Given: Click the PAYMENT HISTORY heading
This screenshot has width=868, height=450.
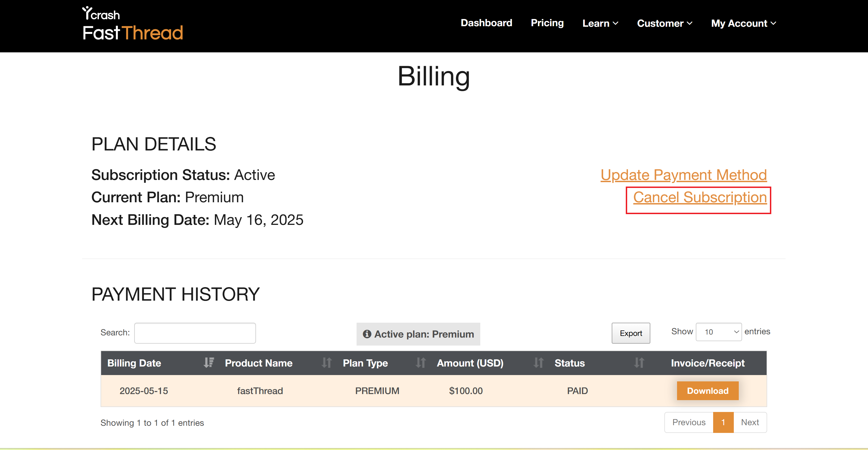Looking at the screenshot, I should pos(176,294).
